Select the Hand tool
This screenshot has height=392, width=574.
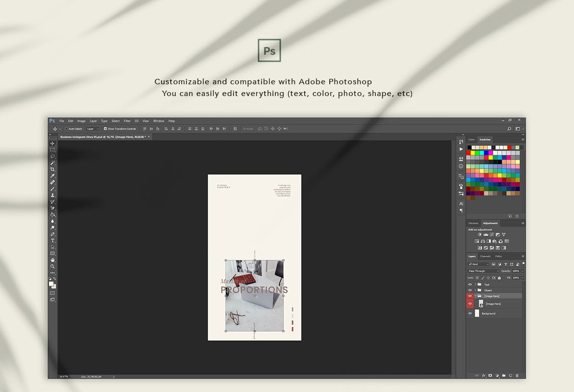point(52,260)
